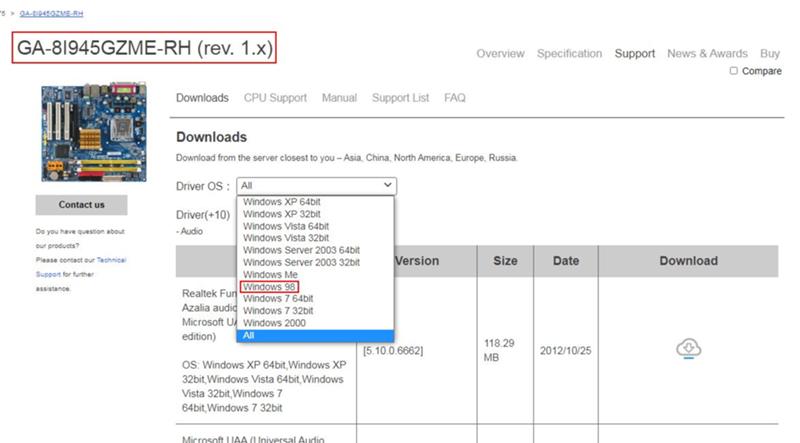Open the Manual sub-tab
Image resolution: width=800 pixels, height=443 pixels.
pyautogui.click(x=339, y=97)
